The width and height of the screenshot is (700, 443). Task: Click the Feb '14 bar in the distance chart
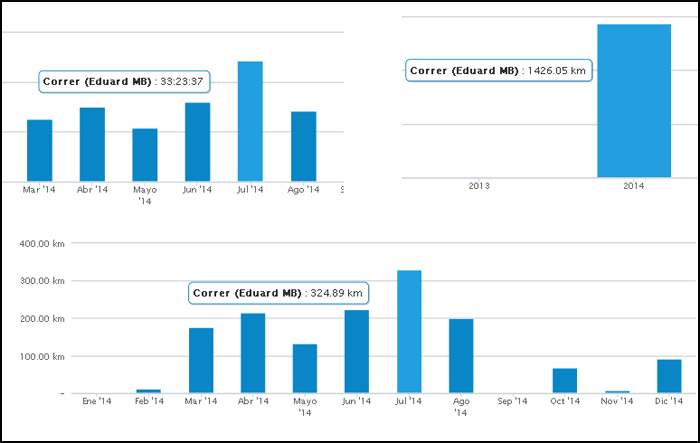click(x=149, y=391)
